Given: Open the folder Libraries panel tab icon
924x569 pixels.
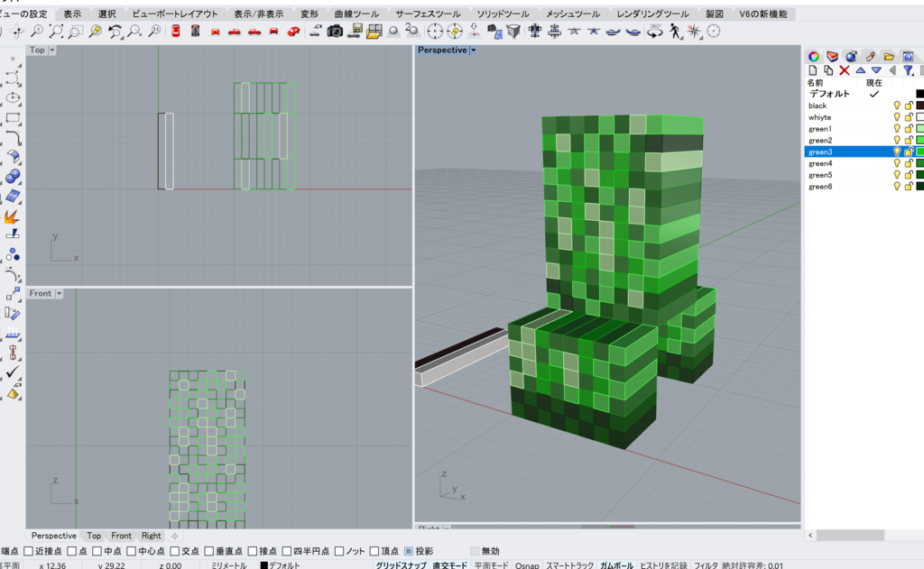Looking at the screenshot, I should (x=889, y=57).
